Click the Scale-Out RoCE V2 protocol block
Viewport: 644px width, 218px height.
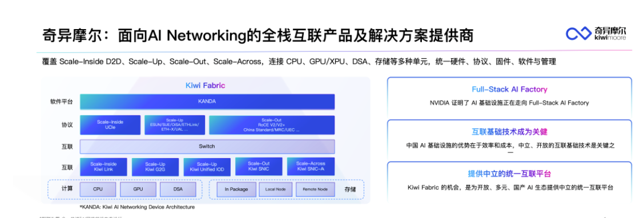[272, 125]
